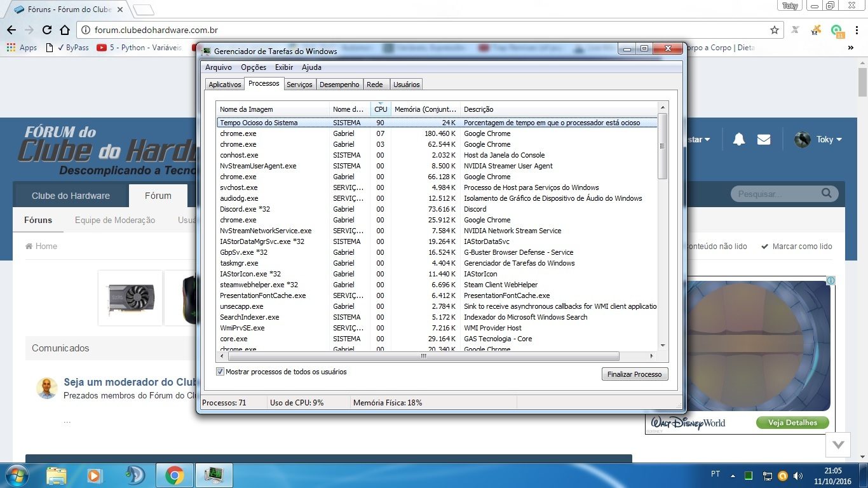Open Chrome's three-dot menu
Image resolution: width=868 pixels, height=488 pixels.
858,30
